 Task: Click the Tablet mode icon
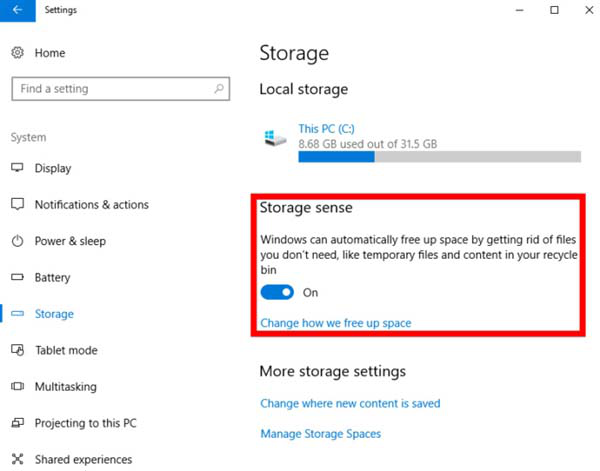point(17,350)
